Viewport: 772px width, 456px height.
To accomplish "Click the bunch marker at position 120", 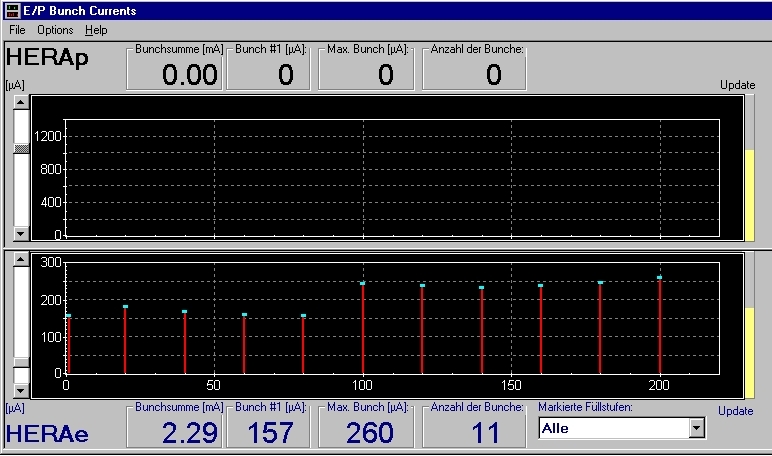I will pos(422,285).
